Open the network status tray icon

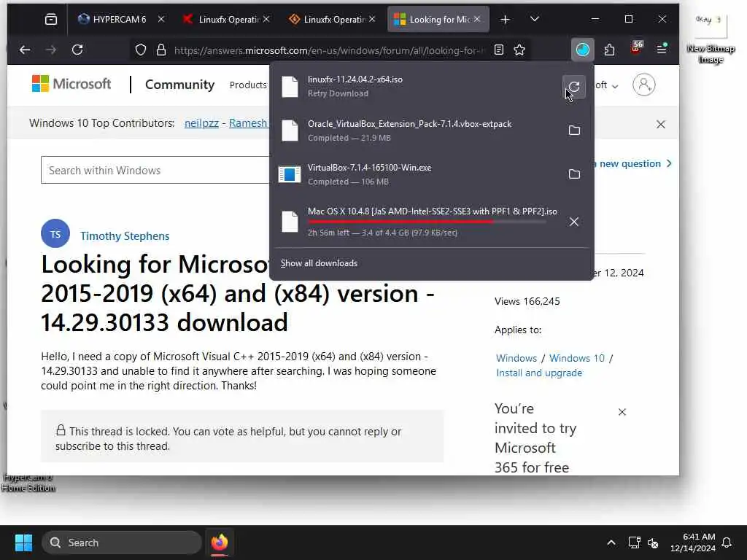coord(634,542)
